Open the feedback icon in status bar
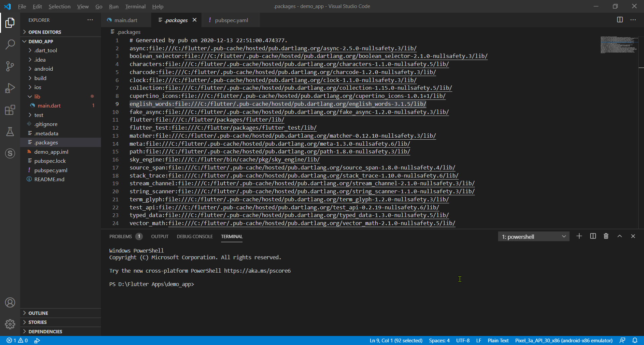The height and width of the screenshot is (345, 644). click(x=622, y=340)
